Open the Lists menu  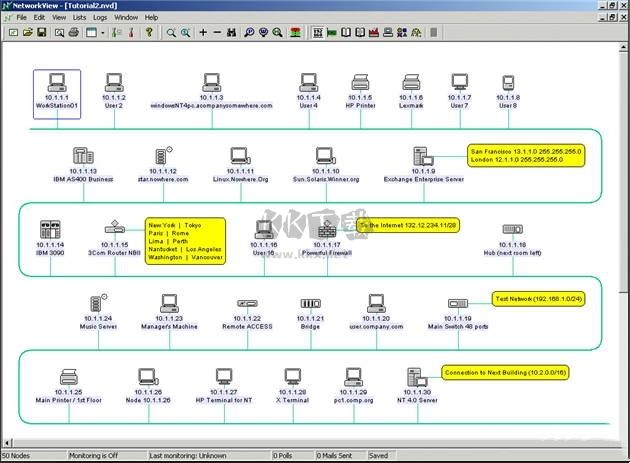coord(79,17)
